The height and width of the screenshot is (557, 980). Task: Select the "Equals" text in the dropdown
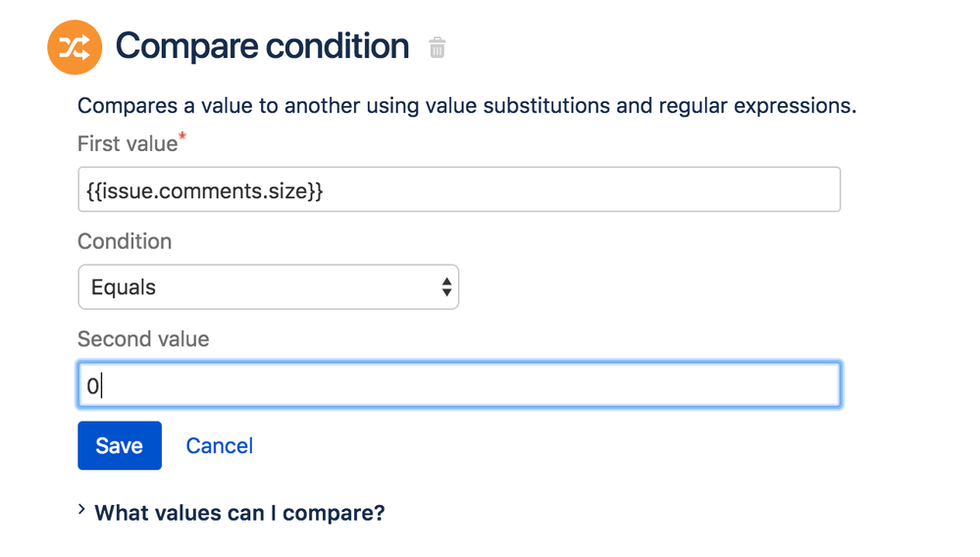tap(124, 287)
